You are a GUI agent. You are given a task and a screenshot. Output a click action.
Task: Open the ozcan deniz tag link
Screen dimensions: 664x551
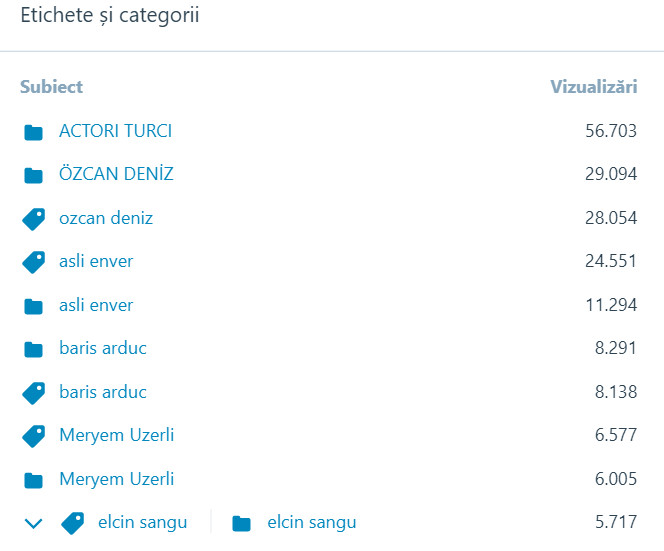tap(106, 218)
